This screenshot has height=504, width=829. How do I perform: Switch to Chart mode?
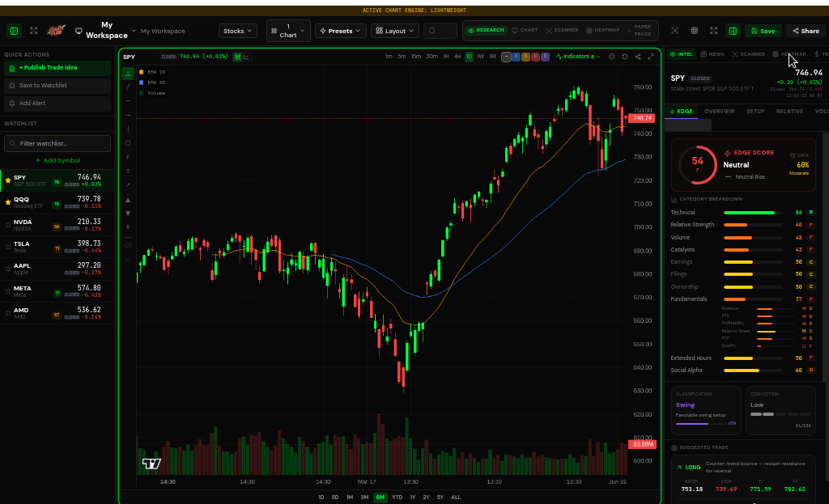click(525, 30)
